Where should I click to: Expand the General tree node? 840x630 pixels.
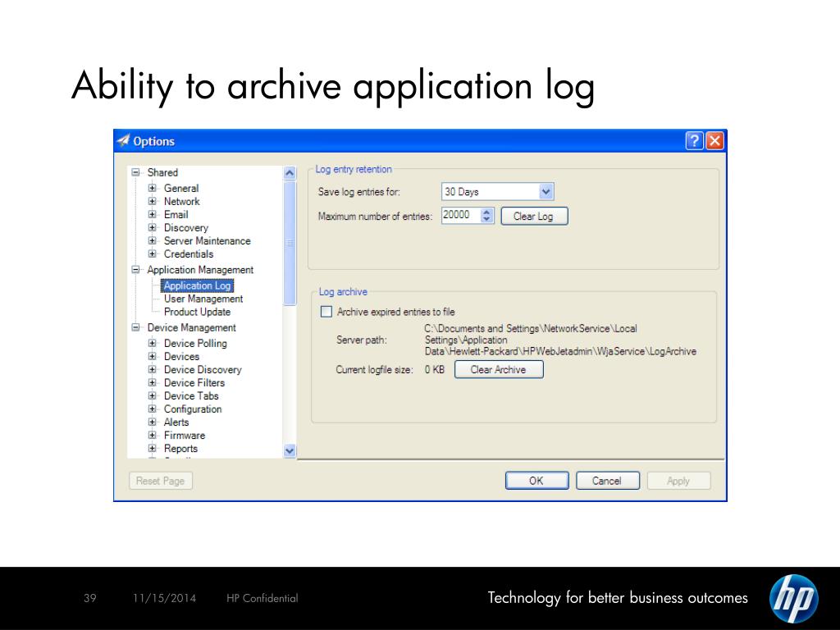152,188
